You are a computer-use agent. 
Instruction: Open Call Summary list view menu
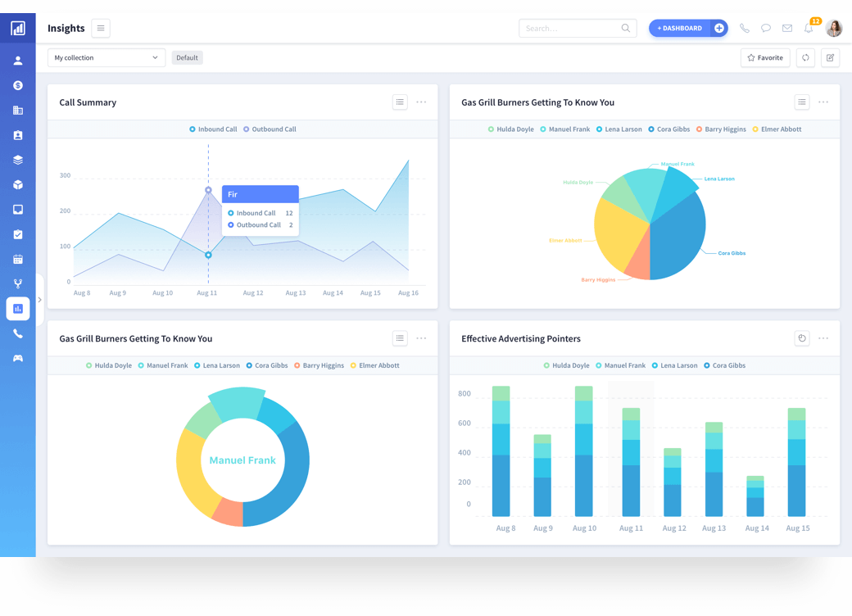coord(400,102)
